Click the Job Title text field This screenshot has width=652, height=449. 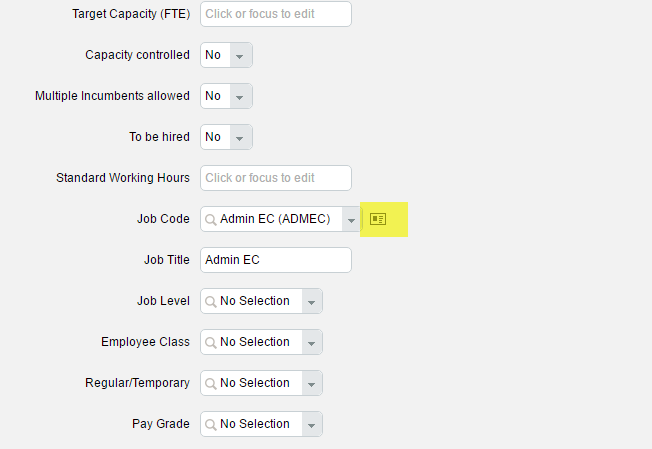pos(276,260)
